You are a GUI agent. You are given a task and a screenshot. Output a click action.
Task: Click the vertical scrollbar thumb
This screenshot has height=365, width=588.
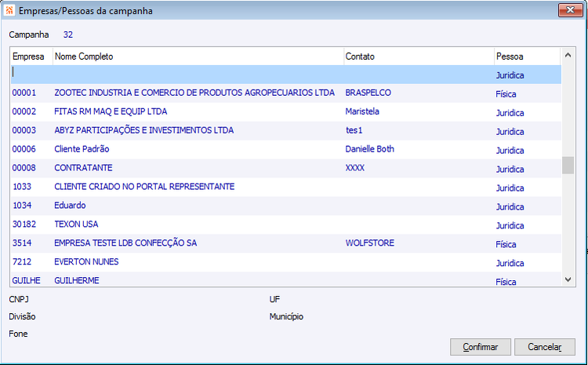(x=568, y=165)
